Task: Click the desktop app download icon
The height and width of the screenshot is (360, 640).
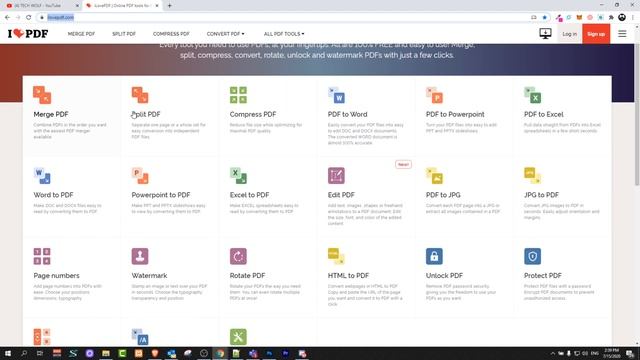Action: pyautogui.click(x=545, y=33)
